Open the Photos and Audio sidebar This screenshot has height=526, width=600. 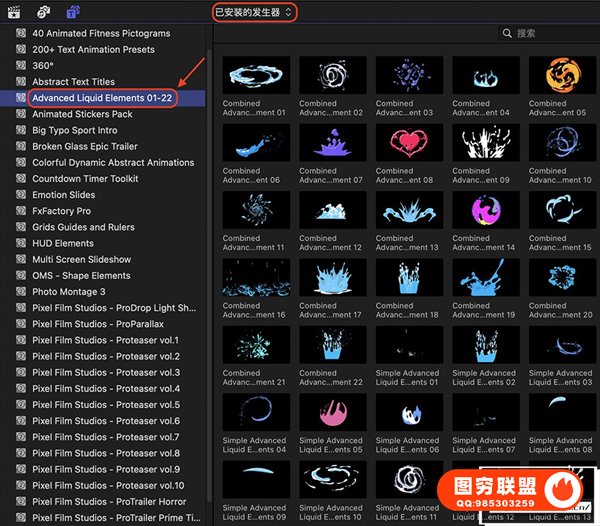pos(44,12)
